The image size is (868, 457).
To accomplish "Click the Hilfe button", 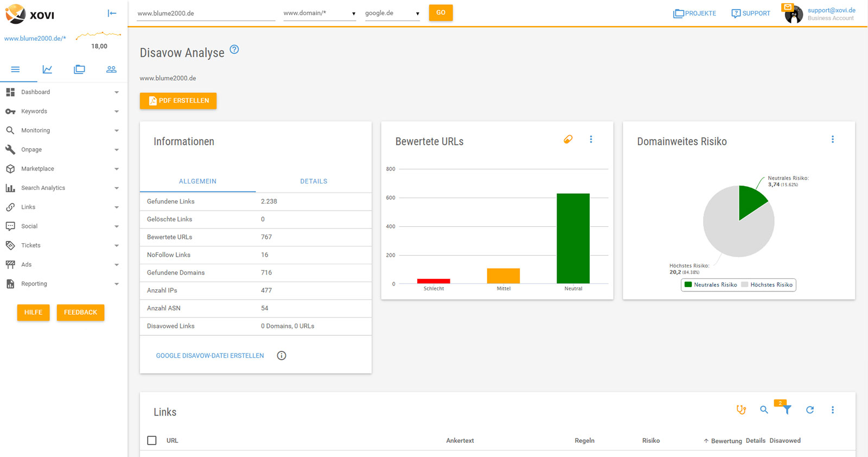I will tap(33, 312).
